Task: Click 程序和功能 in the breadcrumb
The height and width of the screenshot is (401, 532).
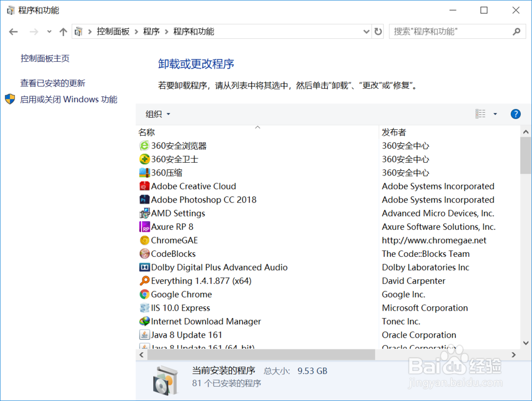Action: click(x=194, y=31)
